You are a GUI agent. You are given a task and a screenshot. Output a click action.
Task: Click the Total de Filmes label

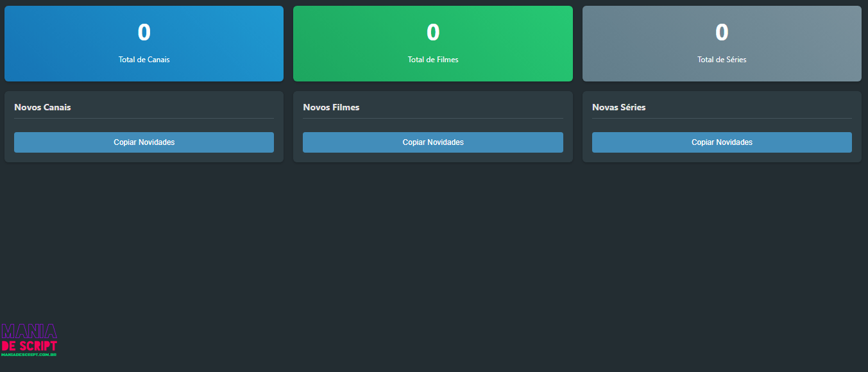click(x=433, y=60)
